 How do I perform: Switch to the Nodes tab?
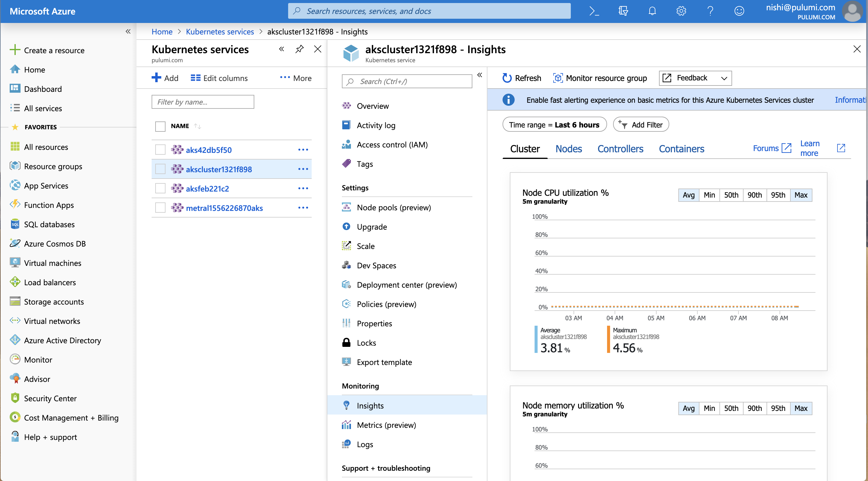(568, 149)
